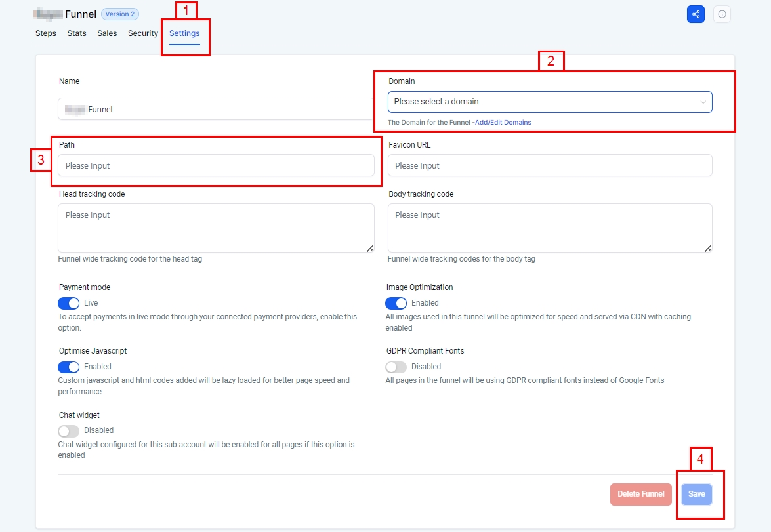The image size is (771, 532).
Task: Click into the Path input field
Action: tap(216, 166)
